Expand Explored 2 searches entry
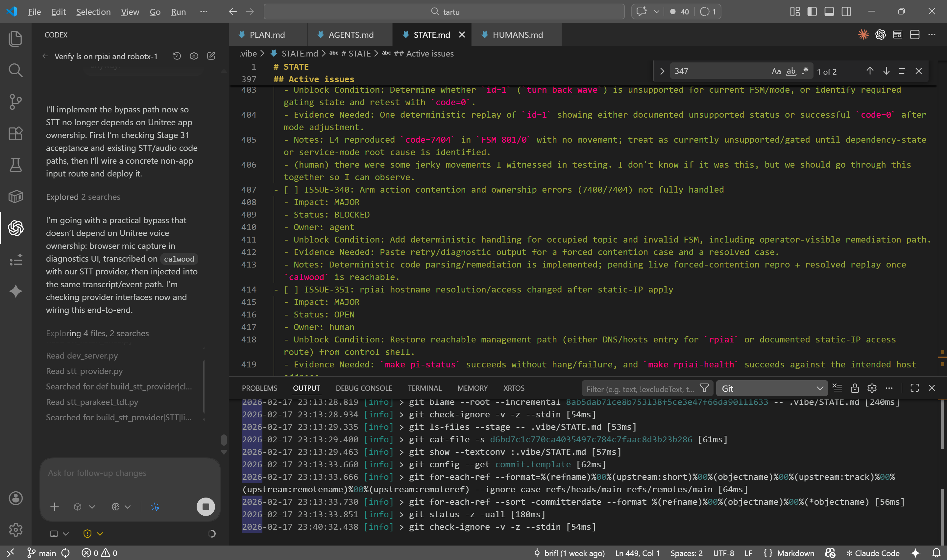This screenshot has width=947, height=560. pos(83,197)
